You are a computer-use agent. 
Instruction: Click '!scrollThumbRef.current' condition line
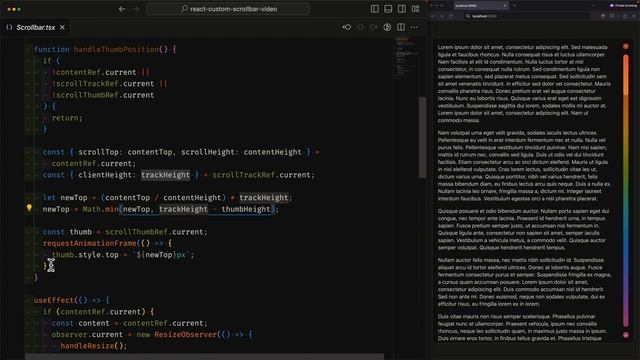[103, 95]
